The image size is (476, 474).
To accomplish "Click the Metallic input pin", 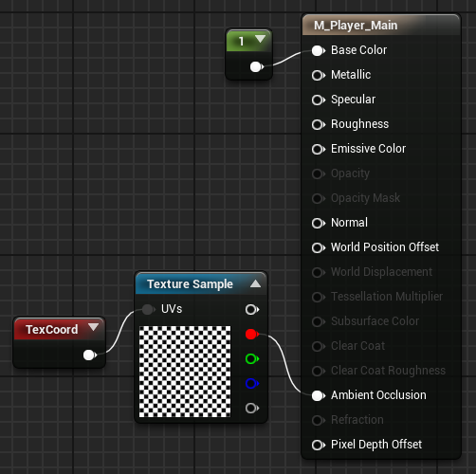I will 319,75.
